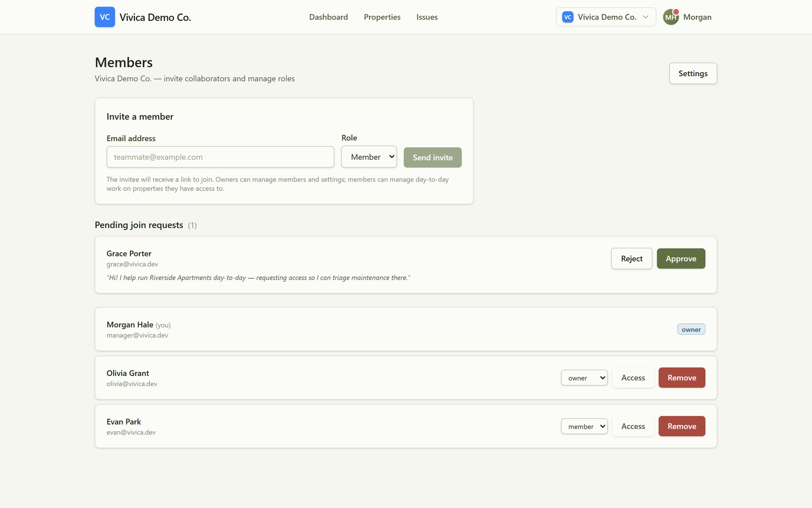Remove Olivia Grant from members
Image resolution: width=812 pixels, height=508 pixels.
[x=681, y=378]
